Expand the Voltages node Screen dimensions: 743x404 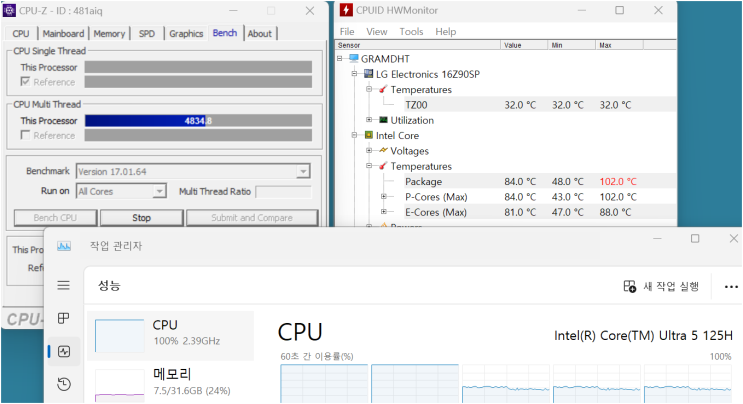[369, 151]
